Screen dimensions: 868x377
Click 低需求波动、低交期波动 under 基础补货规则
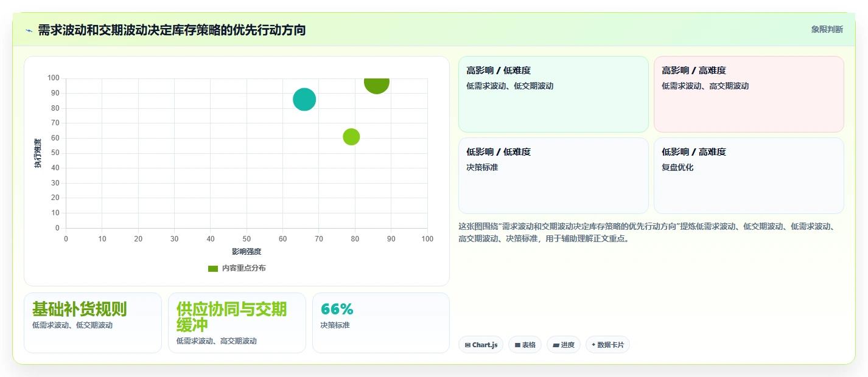72,325
